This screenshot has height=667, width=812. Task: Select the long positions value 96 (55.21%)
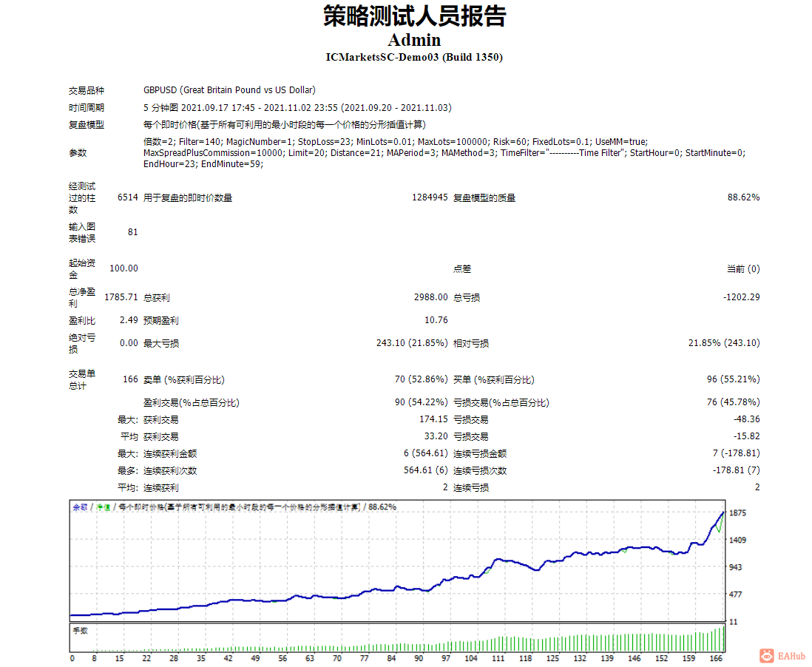pyautogui.click(x=734, y=379)
